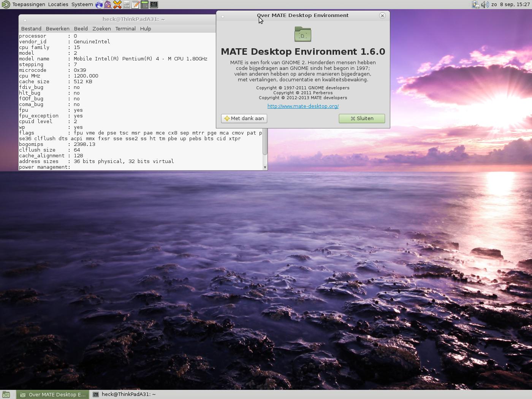Click the 'cpu family : 15' line
Screen dimensions: 532x399
49,47
